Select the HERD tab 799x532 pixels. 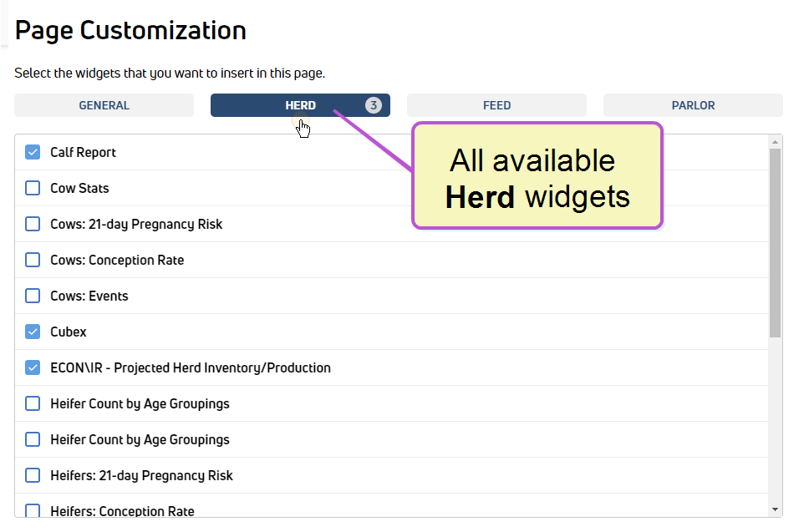(300, 105)
